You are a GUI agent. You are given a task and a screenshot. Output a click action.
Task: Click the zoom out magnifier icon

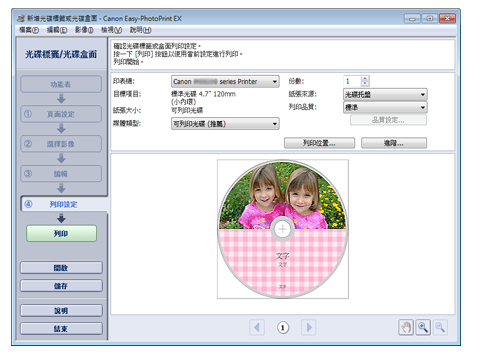[x=440, y=327]
